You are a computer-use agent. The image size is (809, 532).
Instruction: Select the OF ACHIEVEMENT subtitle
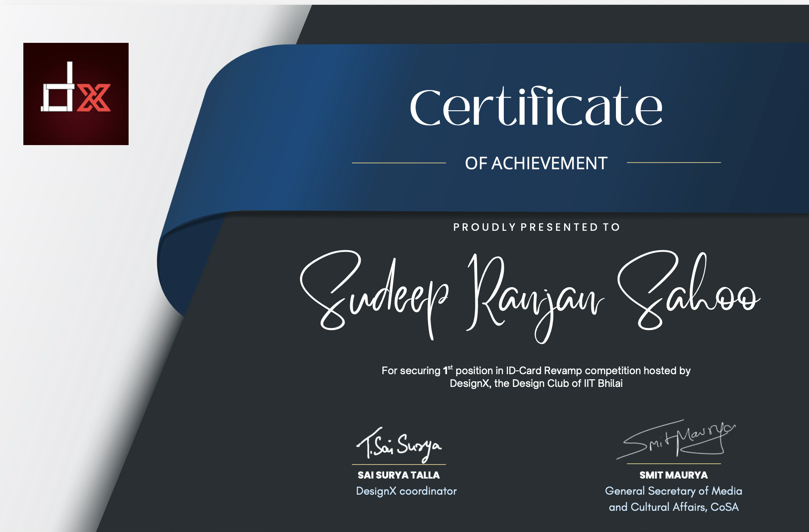[536, 163]
